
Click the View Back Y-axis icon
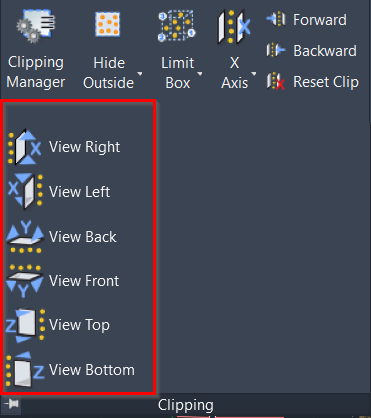[x=25, y=236]
